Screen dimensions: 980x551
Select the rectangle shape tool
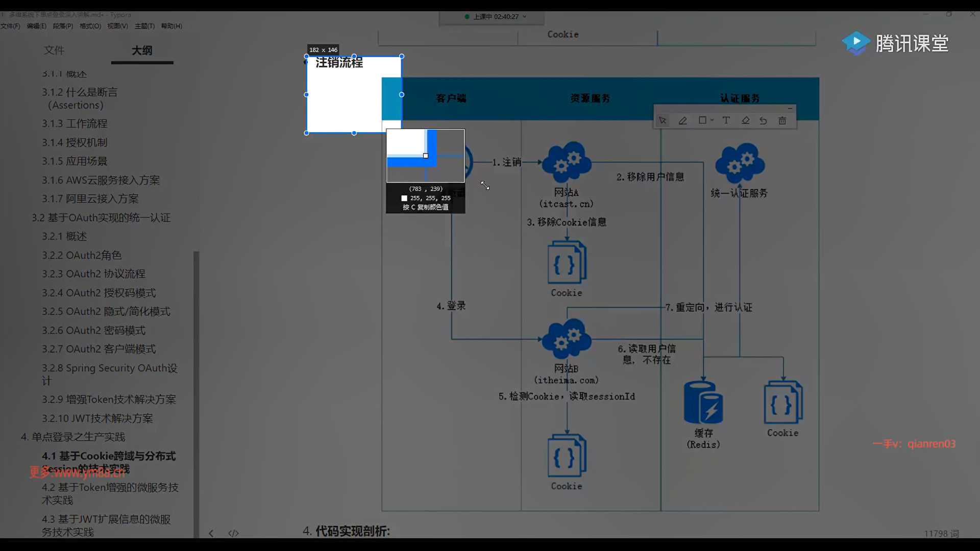[x=702, y=120]
